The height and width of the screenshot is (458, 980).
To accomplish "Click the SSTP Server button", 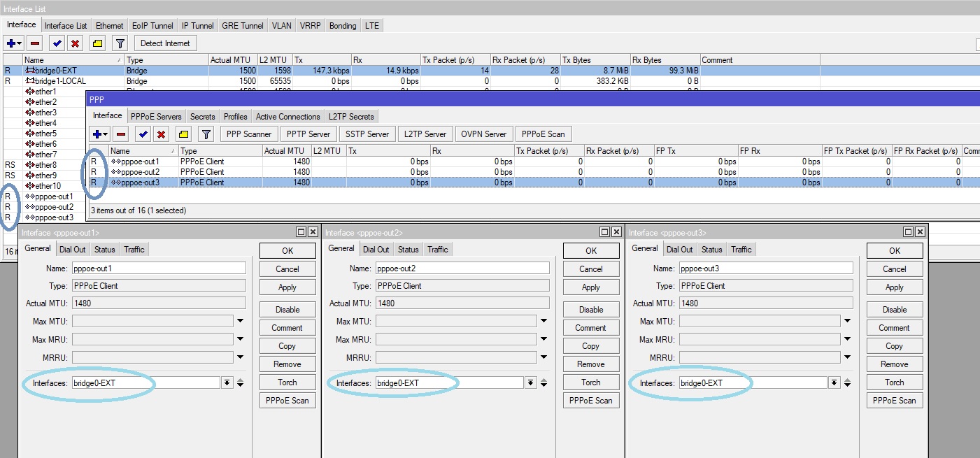I will [x=367, y=134].
